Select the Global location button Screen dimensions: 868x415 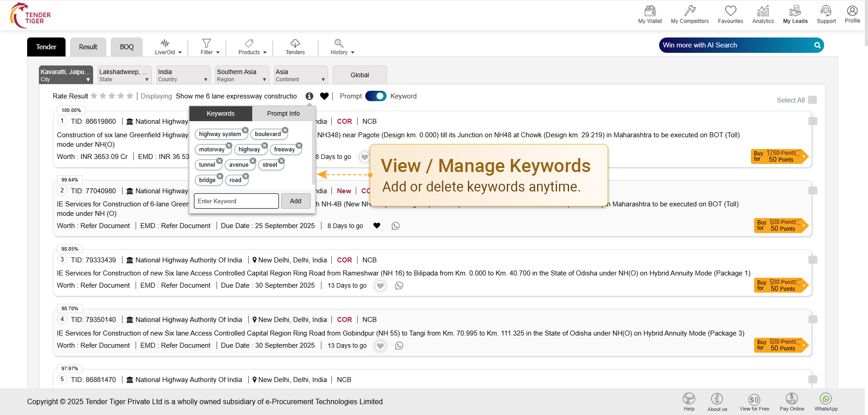(359, 75)
